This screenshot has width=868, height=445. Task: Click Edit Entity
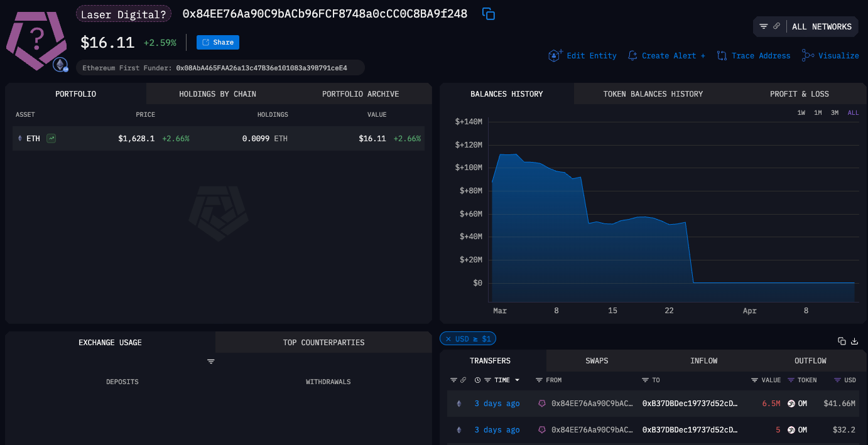point(583,55)
